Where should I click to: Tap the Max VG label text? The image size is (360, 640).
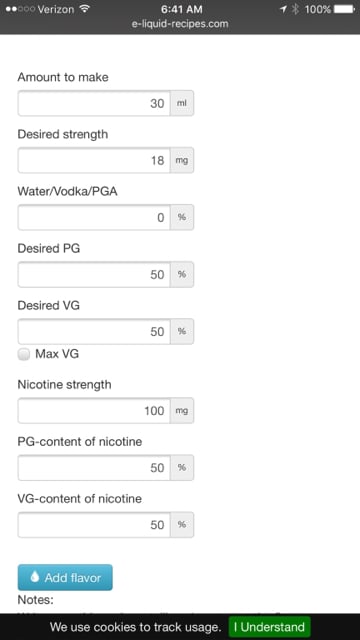[57, 354]
